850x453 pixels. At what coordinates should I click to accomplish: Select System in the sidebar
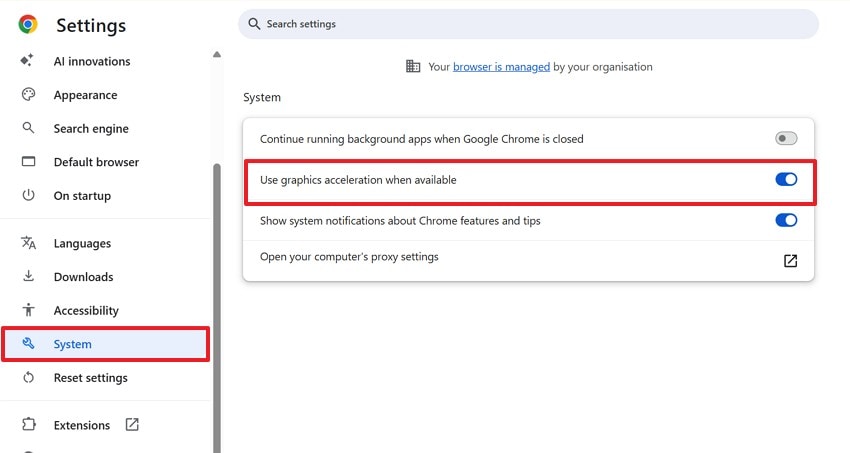click(x=106, y=344)
